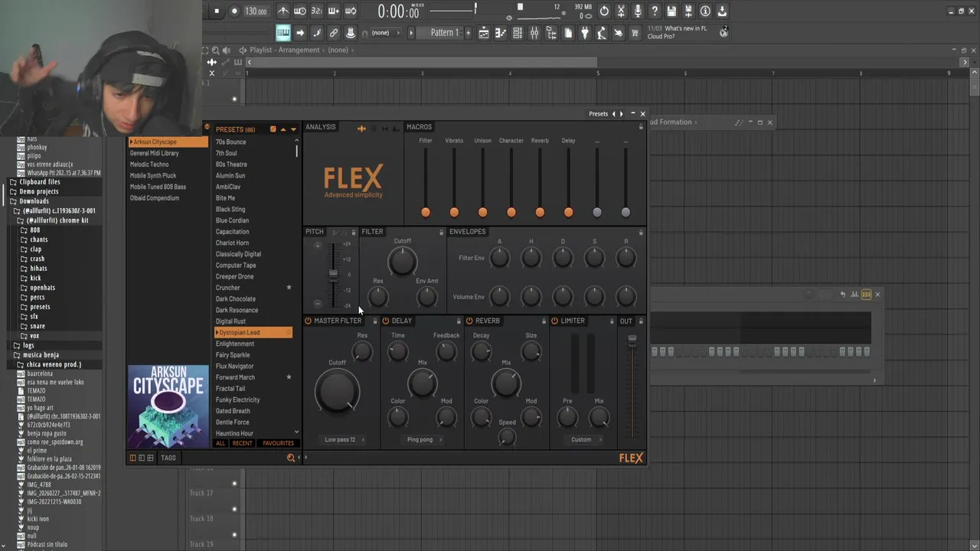The height and width of the screenshot is (551, 980).
Task: Toggle wait for input before recording
Action: click(x=300, y=11)
